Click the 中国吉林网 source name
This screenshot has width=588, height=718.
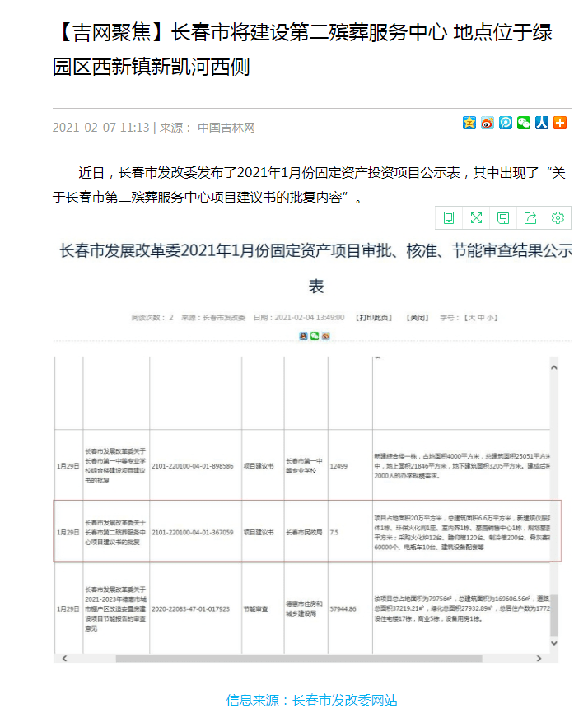click(x=226, y=128)
